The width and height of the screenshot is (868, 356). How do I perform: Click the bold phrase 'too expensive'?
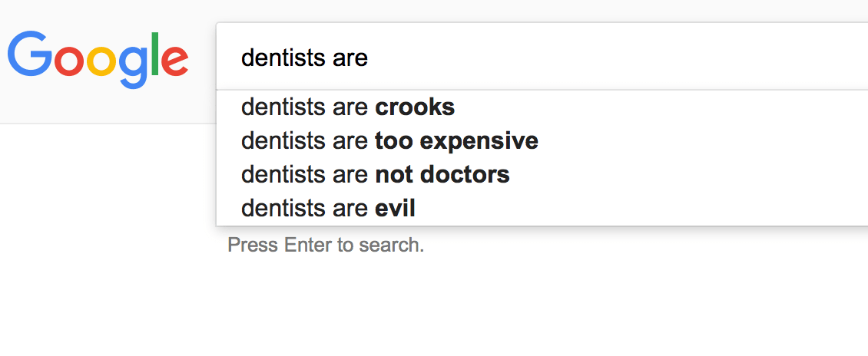tap(456, 141)
